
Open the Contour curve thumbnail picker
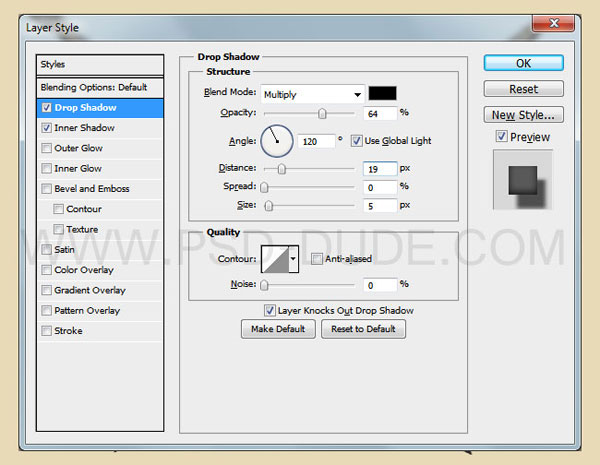pyautogui.click(x=275, y=259)
